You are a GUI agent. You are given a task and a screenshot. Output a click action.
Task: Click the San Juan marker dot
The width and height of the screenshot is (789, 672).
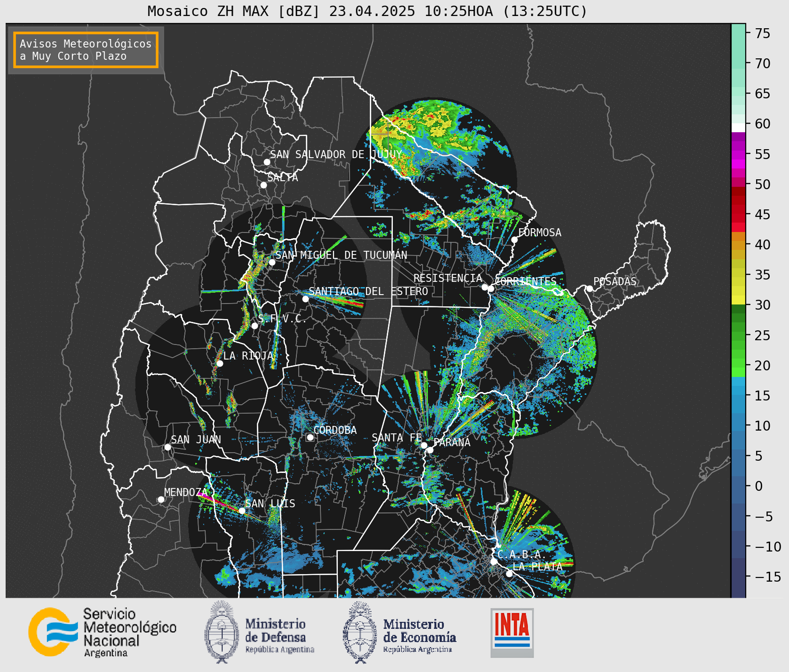click(x=167, y=447)
